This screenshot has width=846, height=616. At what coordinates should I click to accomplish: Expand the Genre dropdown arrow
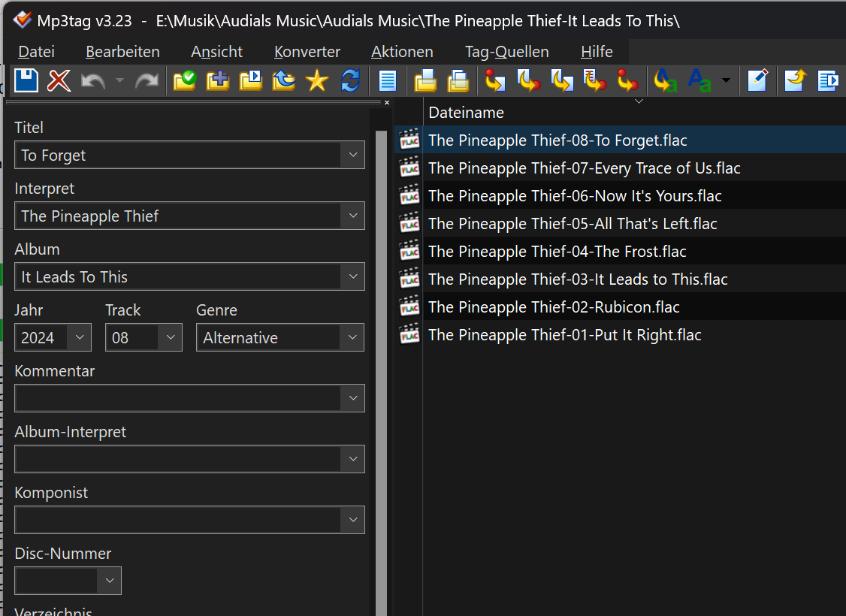(352, 337)
